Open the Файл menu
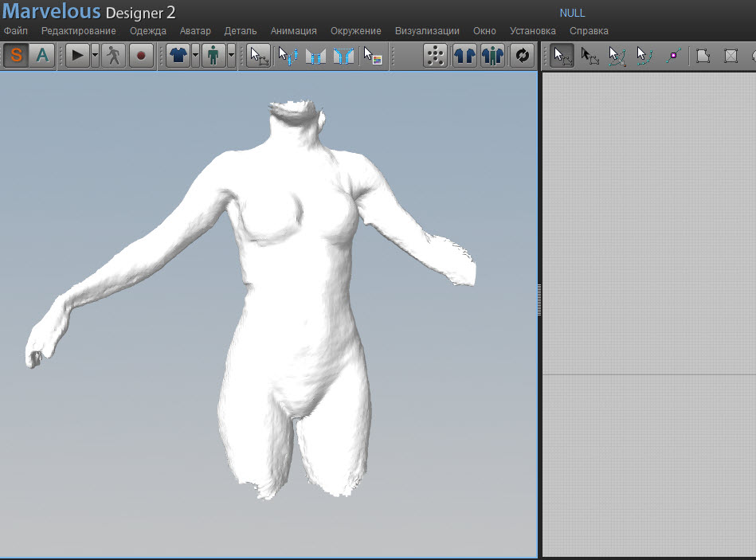 (x=16, y=31)
